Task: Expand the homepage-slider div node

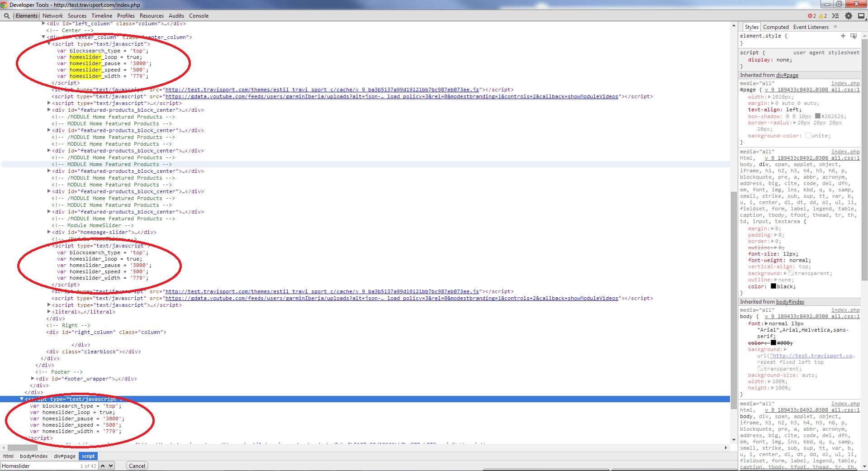Action: (x=49, y=232)
